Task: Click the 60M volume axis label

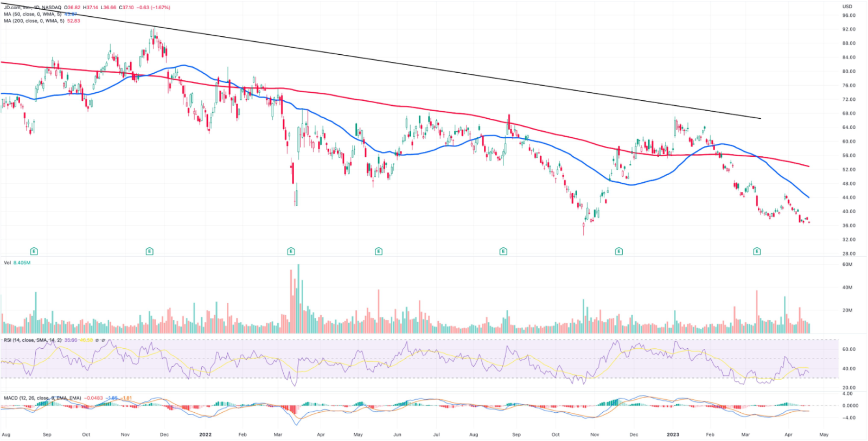Action: 847,265
